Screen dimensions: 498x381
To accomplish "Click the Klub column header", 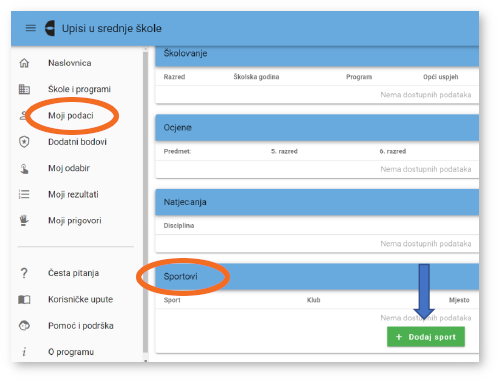I will point(313,300).
